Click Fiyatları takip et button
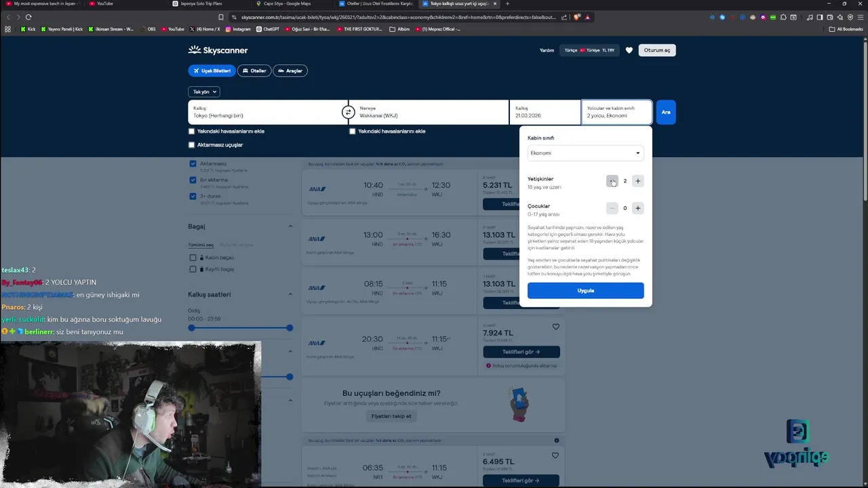868x488 pixels. pyautogui.click(x=391, y=416)
